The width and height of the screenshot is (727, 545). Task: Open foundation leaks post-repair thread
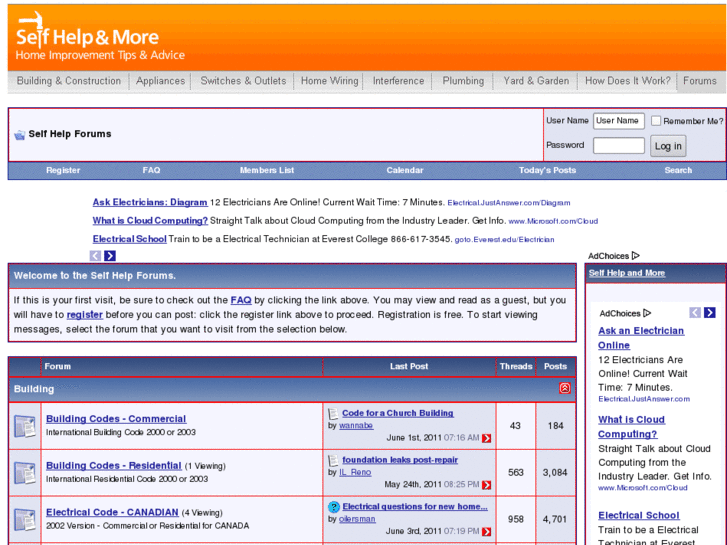pos(400,460)
